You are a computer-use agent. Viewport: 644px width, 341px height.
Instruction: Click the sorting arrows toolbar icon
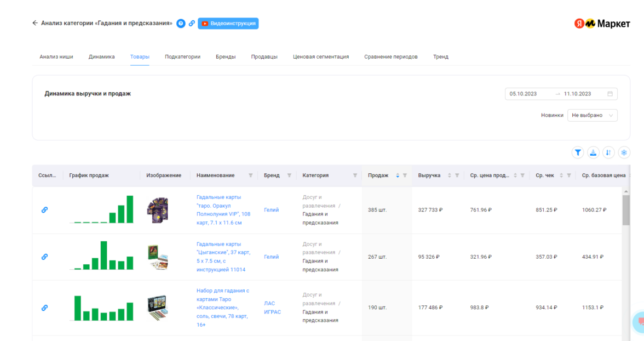tap(608, 152)
